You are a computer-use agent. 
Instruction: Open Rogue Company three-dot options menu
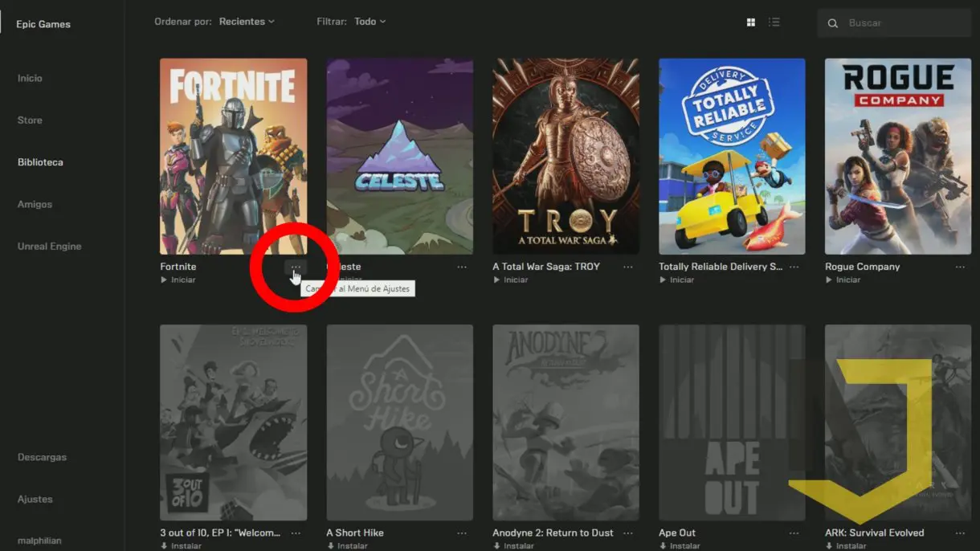961,267
